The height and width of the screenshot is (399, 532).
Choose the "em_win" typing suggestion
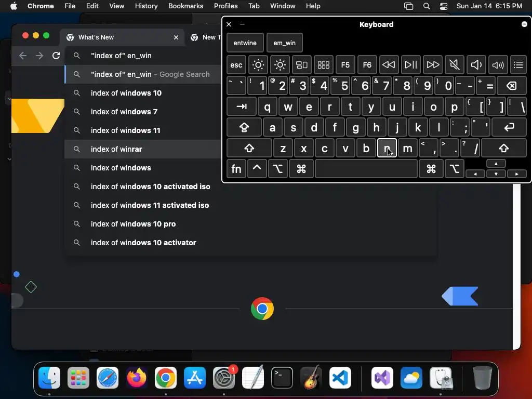[x=284, y=43]
